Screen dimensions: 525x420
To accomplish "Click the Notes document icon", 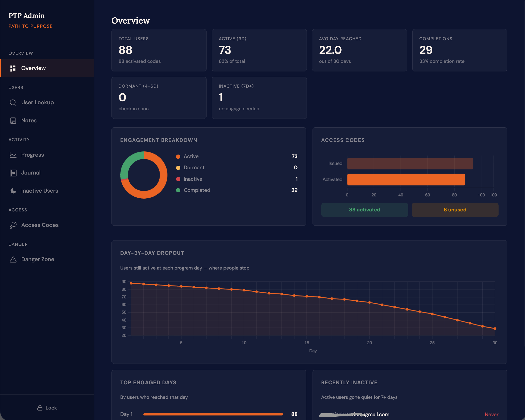I will pos(13,121).
